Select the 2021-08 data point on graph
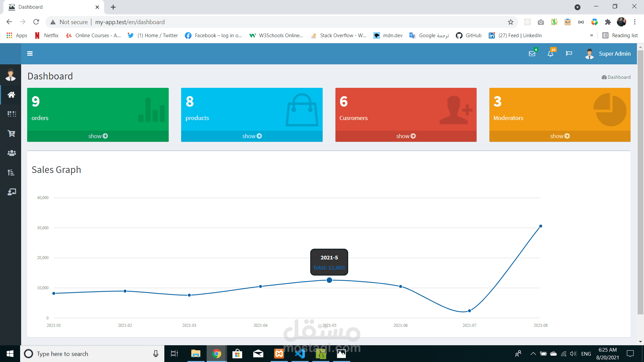This screenshot has width=644, height=362. (x=540, y=226)
